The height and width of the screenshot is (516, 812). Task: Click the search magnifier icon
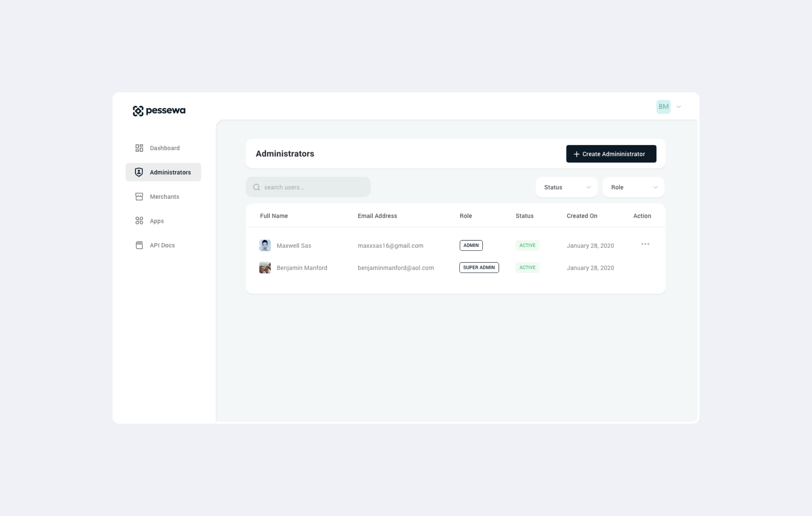[257, 187]
